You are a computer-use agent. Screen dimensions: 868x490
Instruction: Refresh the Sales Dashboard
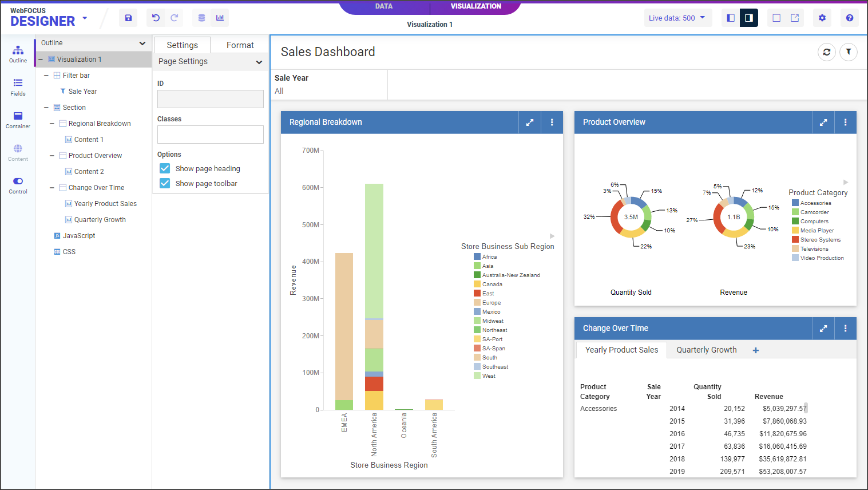tap(826, 52)
